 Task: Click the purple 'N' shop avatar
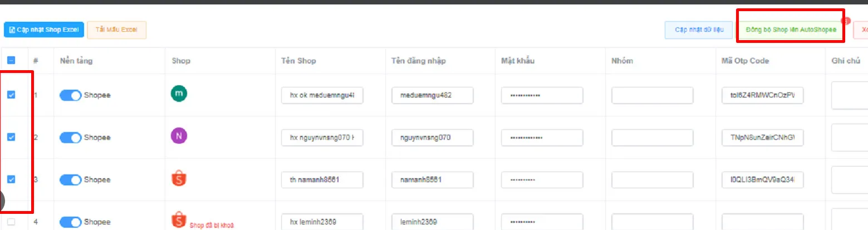[x=179, y=136]
